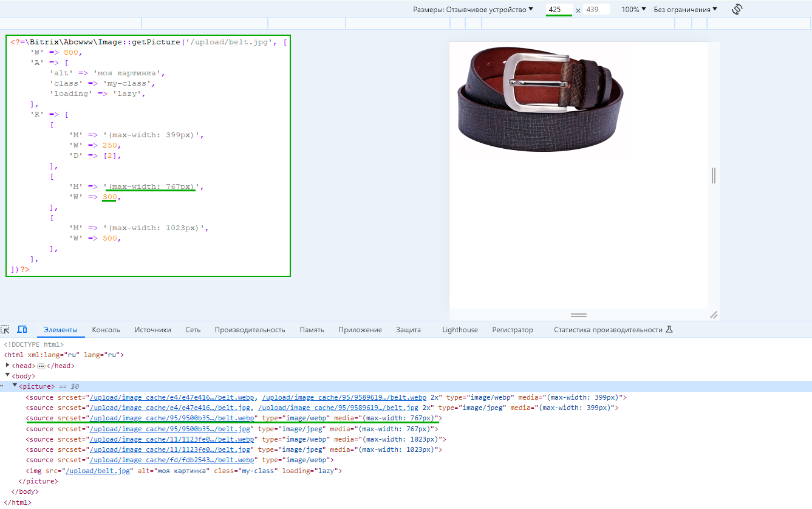Click the rotate screen orientation icon

[737, 9]
